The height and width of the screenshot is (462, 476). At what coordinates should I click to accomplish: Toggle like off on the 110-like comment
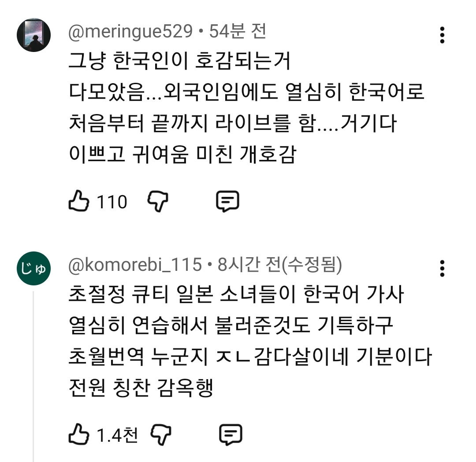click(79, 201)
